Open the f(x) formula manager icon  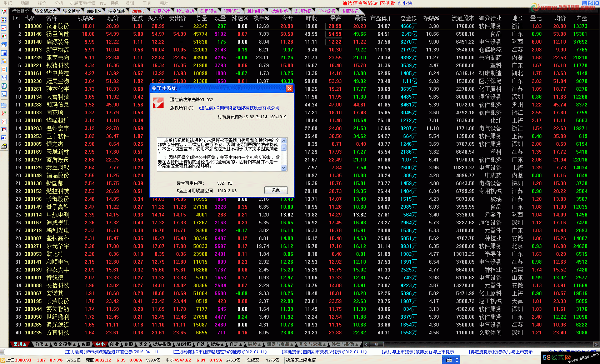coord(4,86)
